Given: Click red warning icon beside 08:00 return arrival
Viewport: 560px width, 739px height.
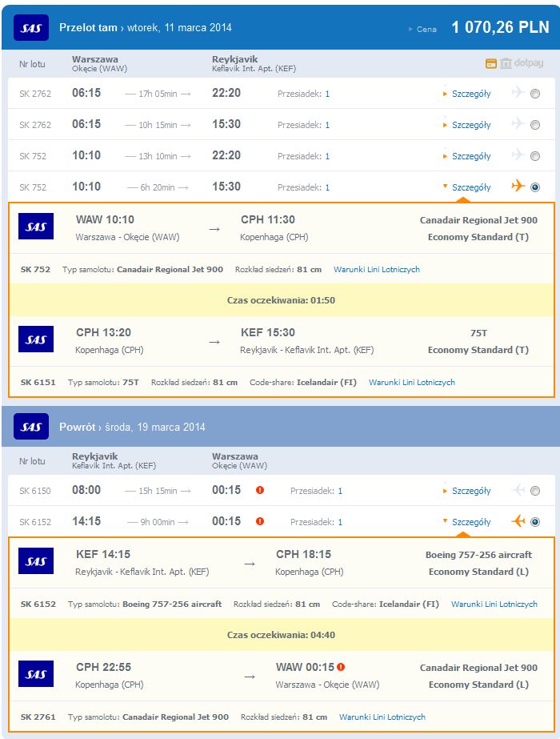Looking at the screenshot, I should (x=260, y=490).
